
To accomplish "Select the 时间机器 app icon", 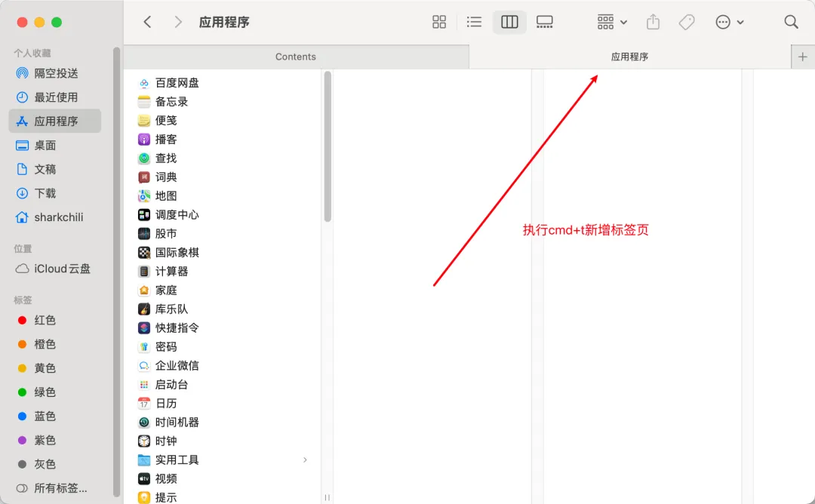I will [x=144, y=423].
